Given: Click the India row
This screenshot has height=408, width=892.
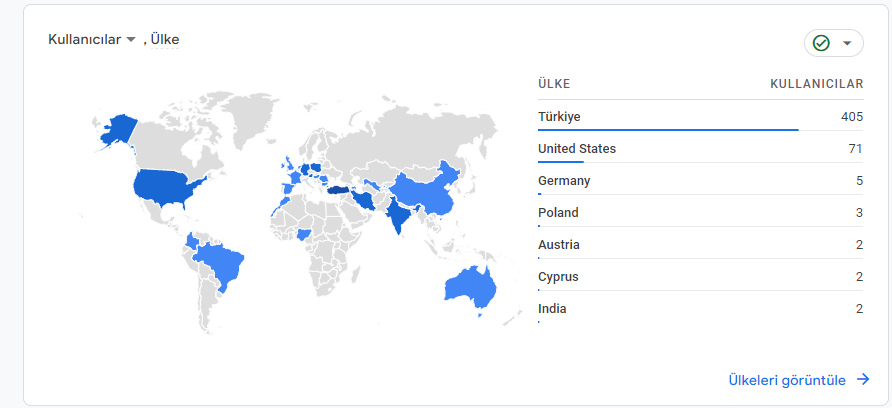Looking at the screenshot, I should point(700,309).
